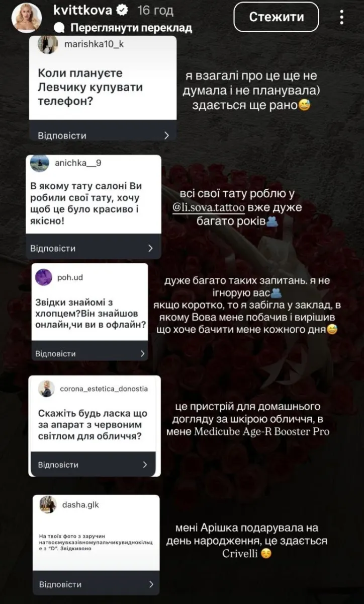Click anichka__9 avatar in question card
This screenshot has height=604, width=364.
click(40, 163)
